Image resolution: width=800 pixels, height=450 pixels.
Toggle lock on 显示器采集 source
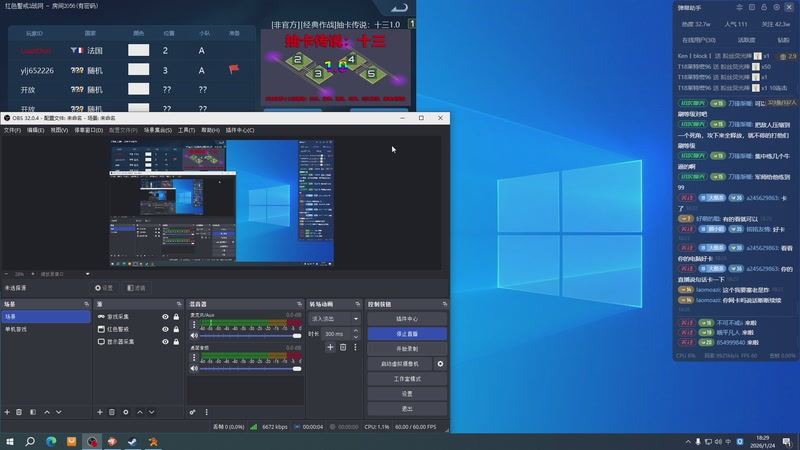pyautogui.click(x=176, y=342)
